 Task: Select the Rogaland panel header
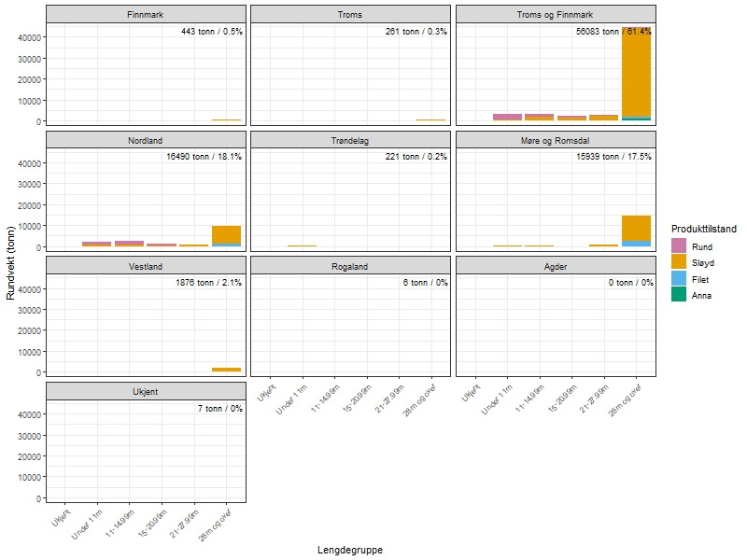click(350, 266)
